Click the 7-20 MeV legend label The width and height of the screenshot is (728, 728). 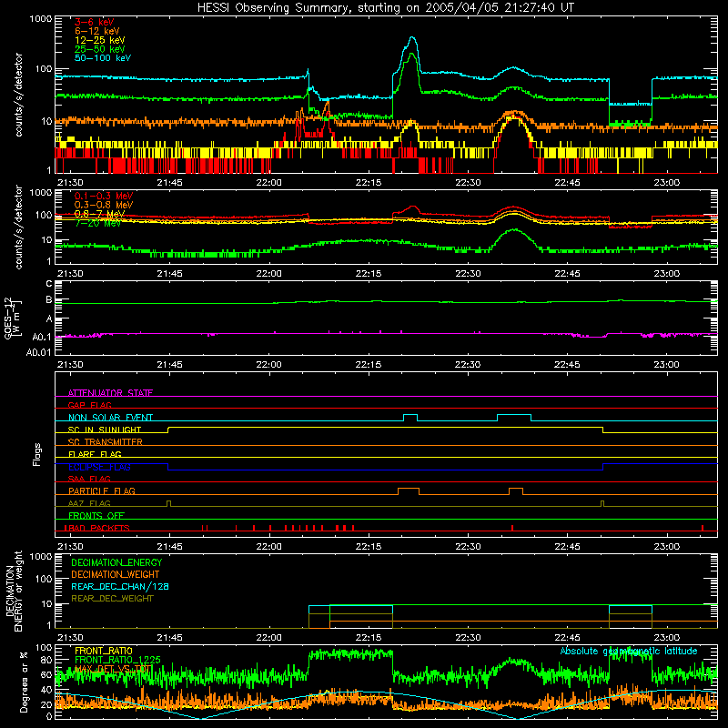click(97, 223)
